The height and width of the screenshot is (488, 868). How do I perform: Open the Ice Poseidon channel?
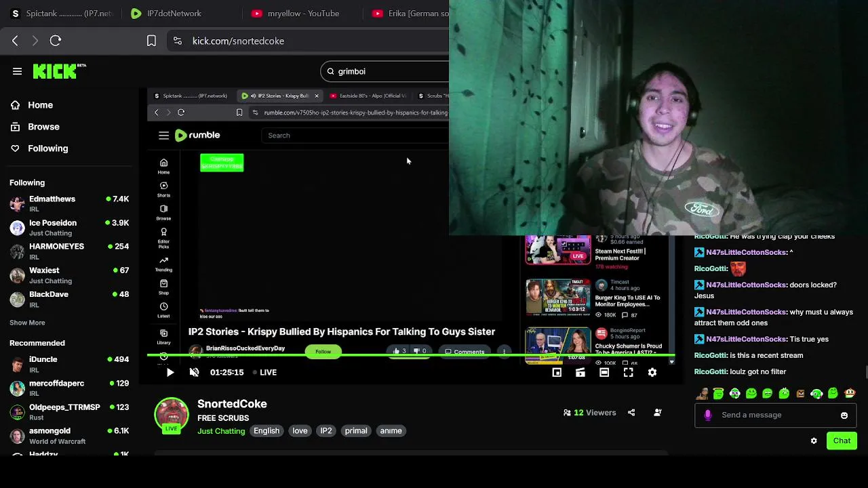(69, 227)
